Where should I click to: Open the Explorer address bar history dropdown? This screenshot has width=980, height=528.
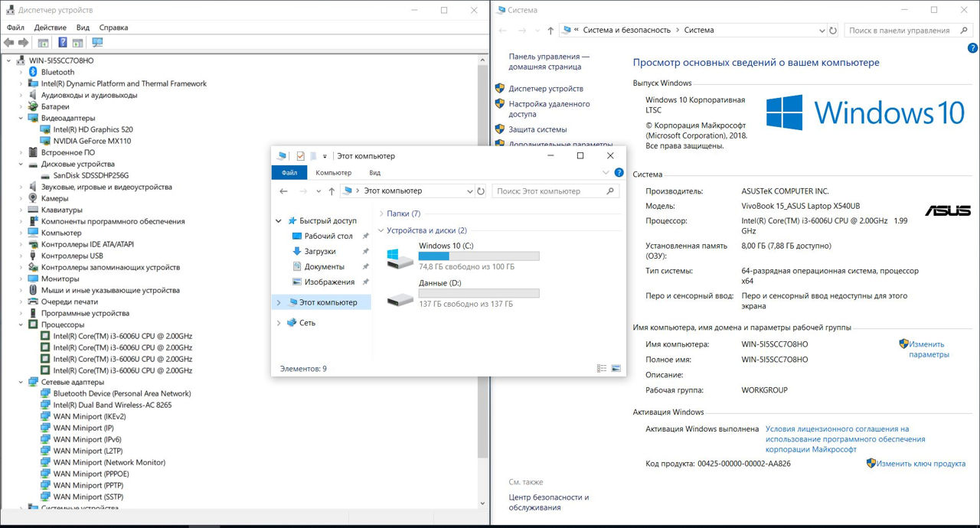469,191
